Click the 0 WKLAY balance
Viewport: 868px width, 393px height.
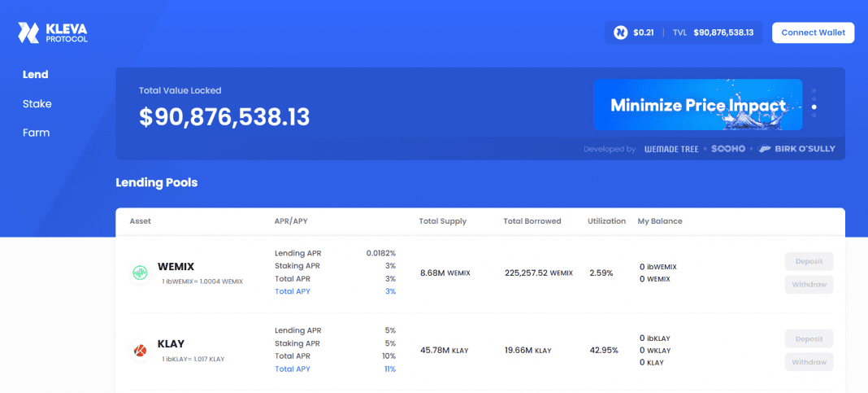[655, 351]
